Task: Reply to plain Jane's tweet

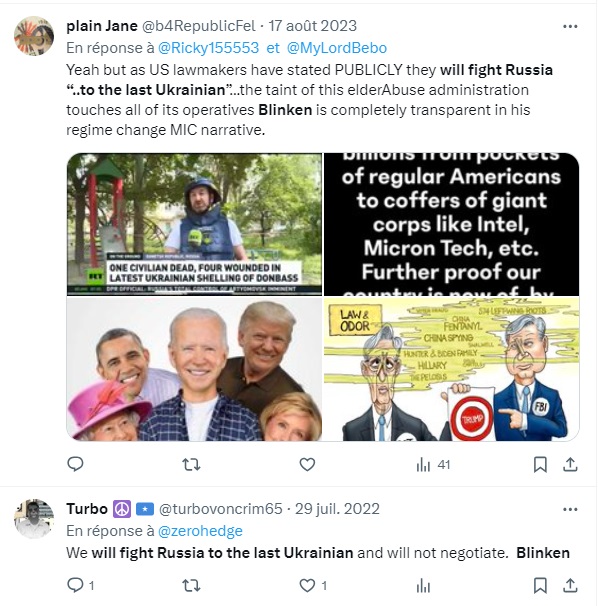Action: pos(75,464)
